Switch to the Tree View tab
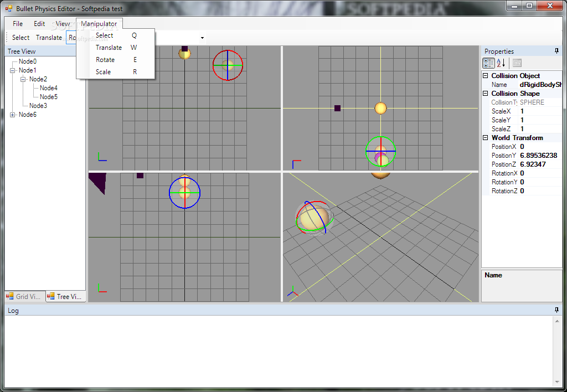This screenshot has width=567, height=392. tap(66, 297)
